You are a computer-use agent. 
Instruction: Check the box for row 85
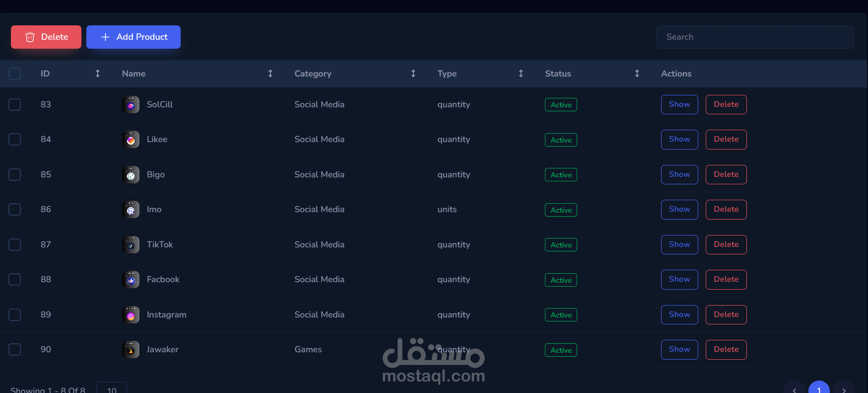coord(15,175)
